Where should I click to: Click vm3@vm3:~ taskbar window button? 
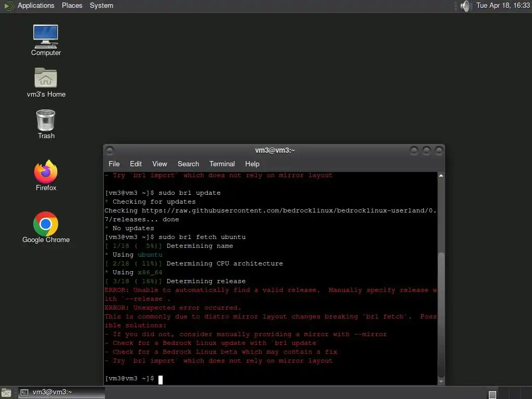(61, 393)
